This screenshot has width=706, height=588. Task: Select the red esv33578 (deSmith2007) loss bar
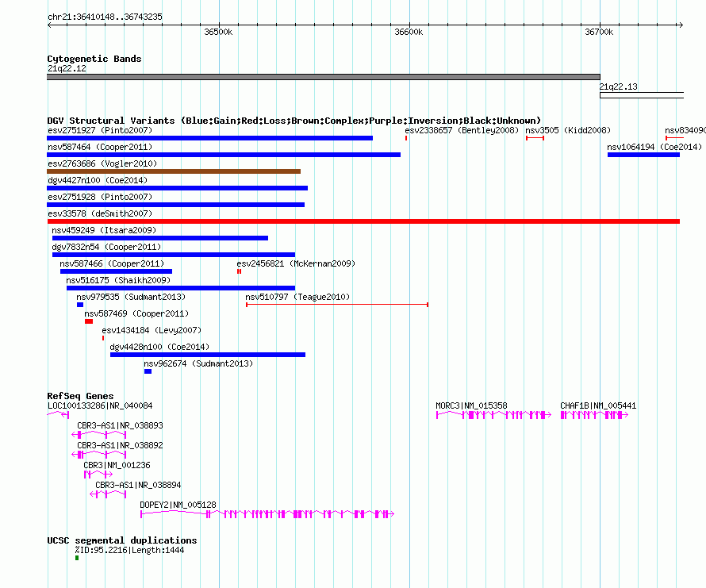point(363,221)
